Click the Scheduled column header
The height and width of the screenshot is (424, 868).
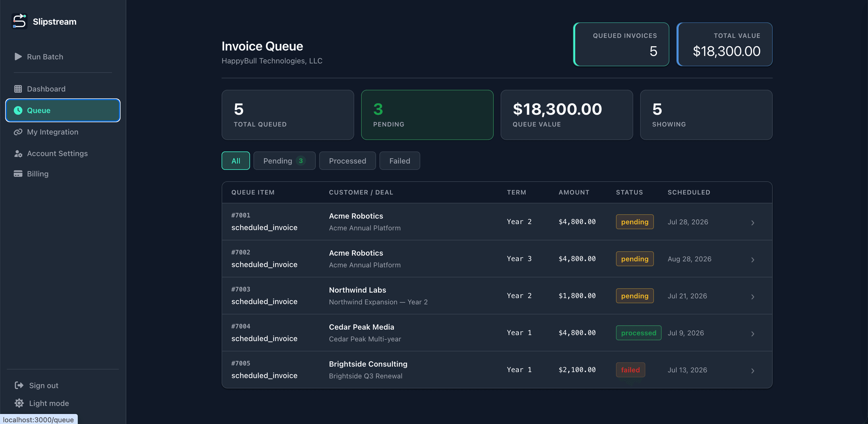point(689,192)
